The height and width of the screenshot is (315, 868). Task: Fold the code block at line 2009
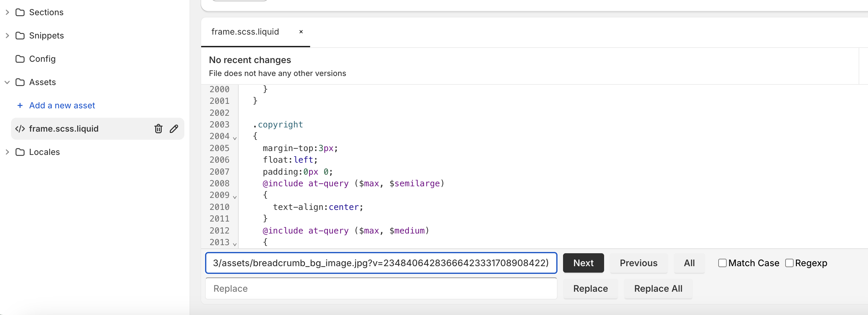pyautogui.click(x=235, y=197)
